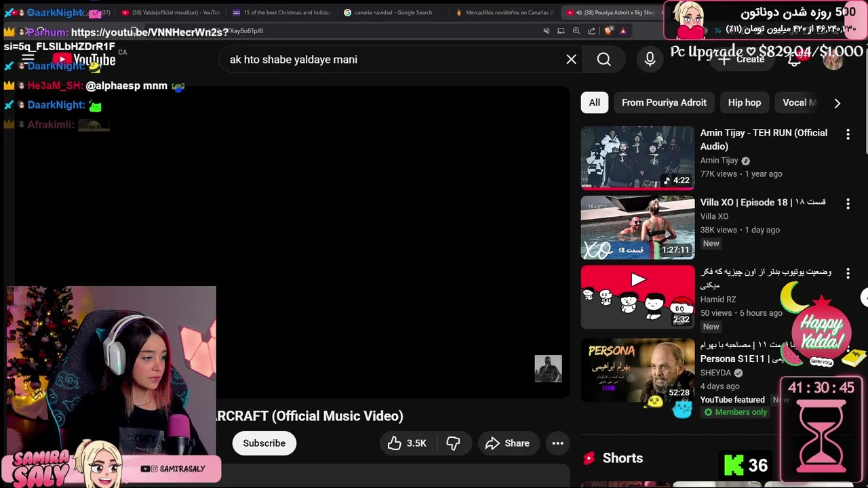This screenshot has width=868, height=488.
Task: Open the Brave rewards triangle icon
Action: [x=623, y=30]
